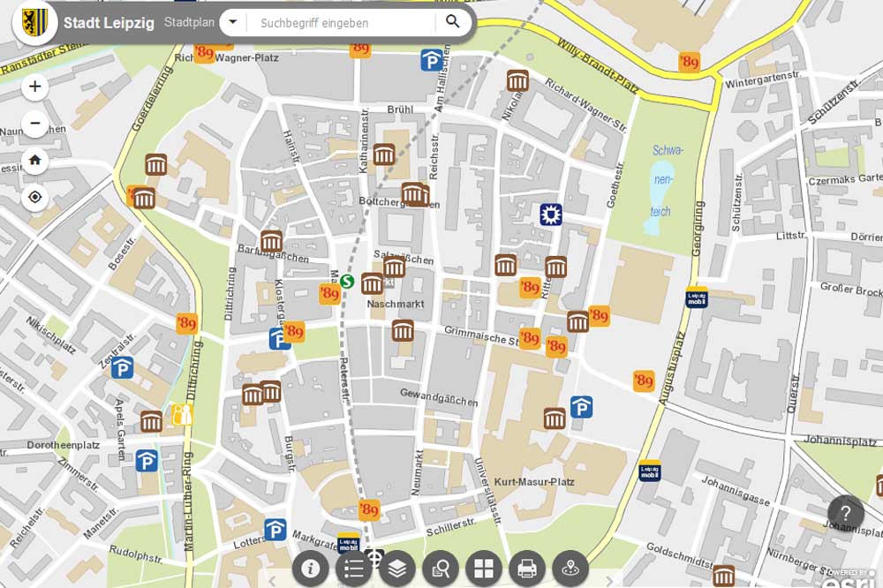Open the help question mark button
883x588 pixels.
pos(845,513)
